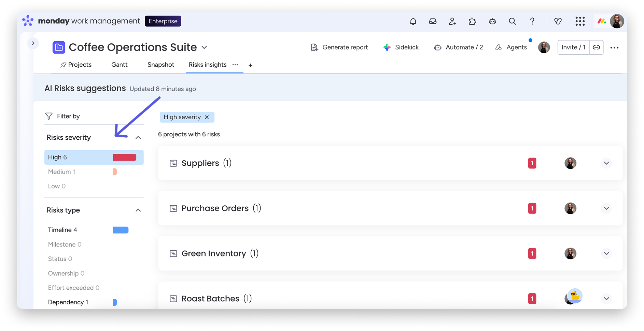The image size is (644, 331).
Task: Click the orange Medium severity bar
Action: coord(115,171)
